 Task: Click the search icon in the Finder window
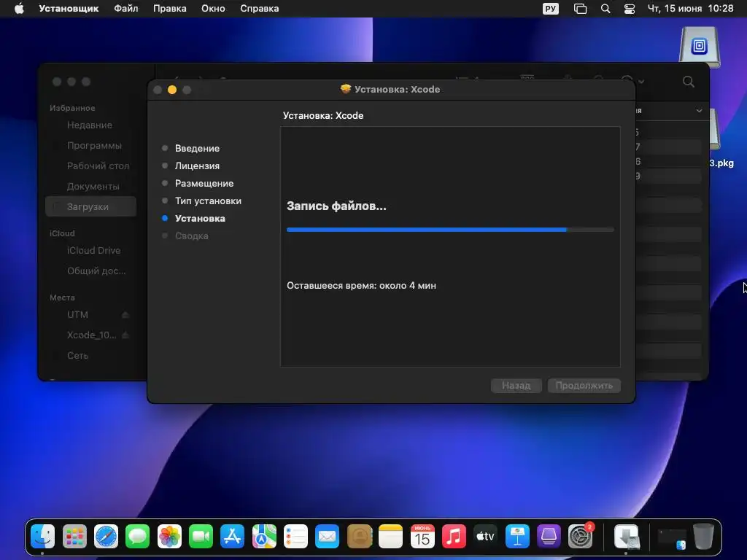(689, 82)
